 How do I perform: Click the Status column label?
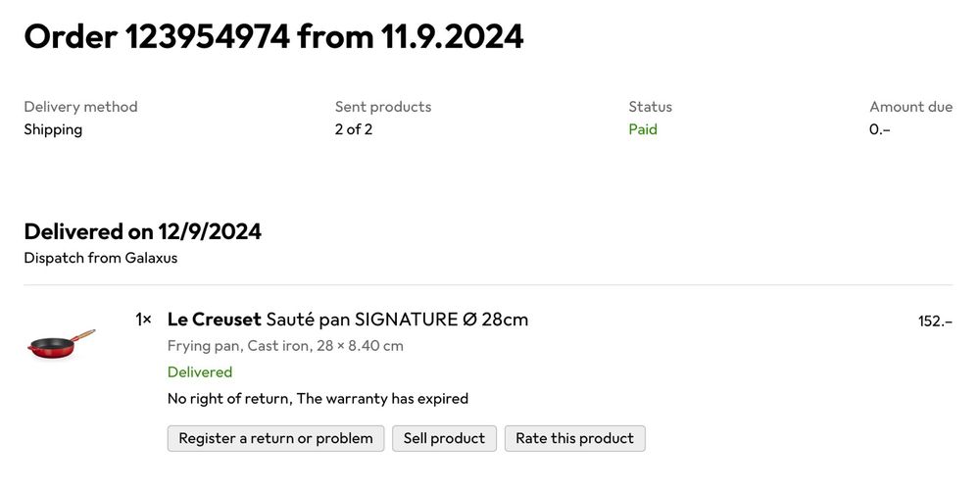pos(650,107)
